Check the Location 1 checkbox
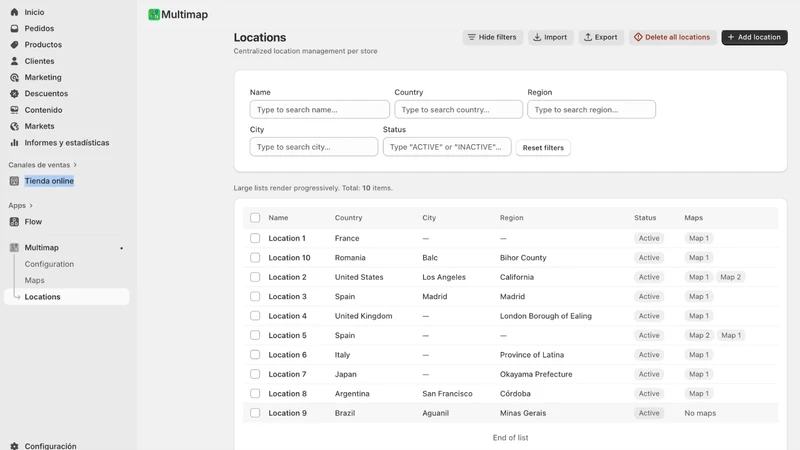Screen dimensions: 800x450 click(255, 238)
